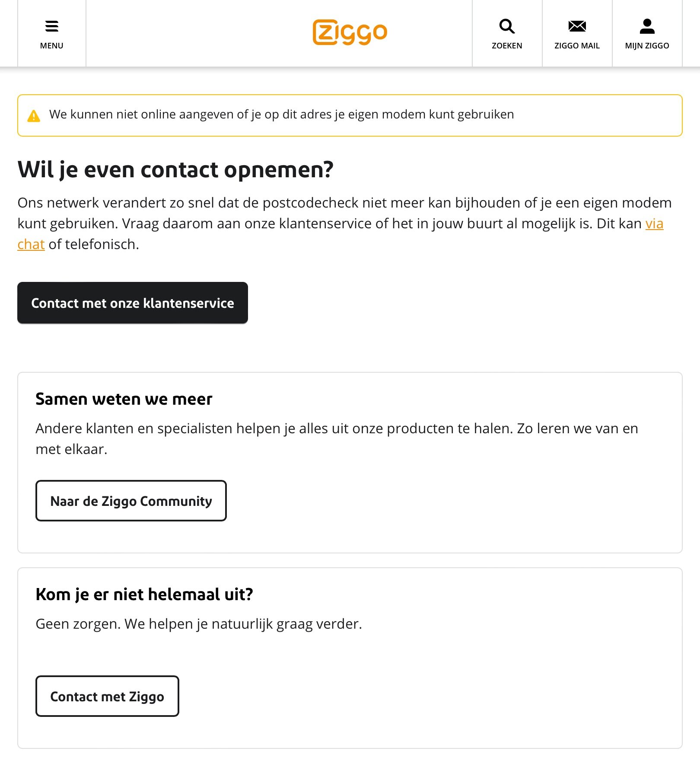Image resolution: width=700 pixels, height=780 pixels.
Task: Open Mijn Ziggo person icon
Action: coord(647,26)
